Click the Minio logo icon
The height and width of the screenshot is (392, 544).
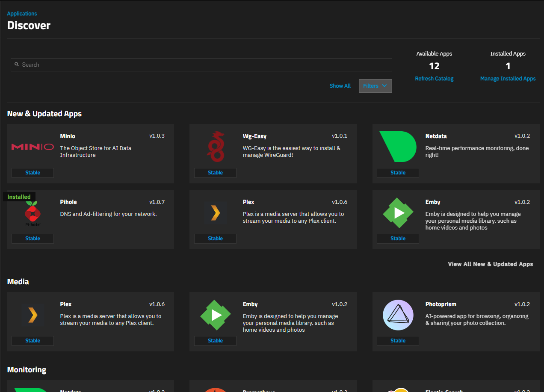(33, 147)
